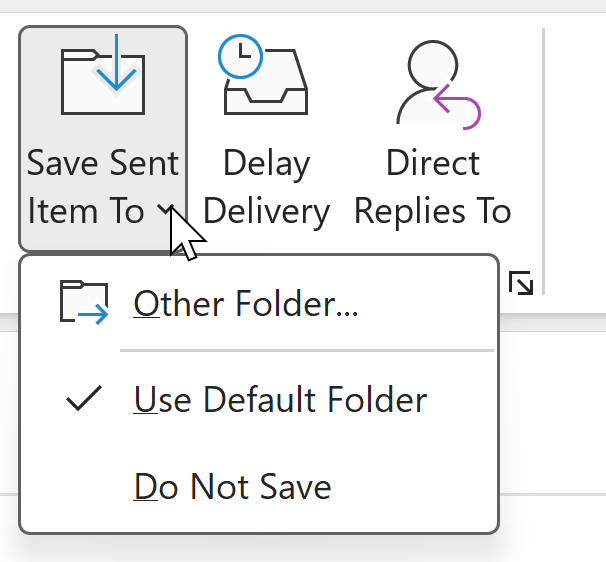Click the Direct Replies To text label
The image size is (606, 562).
(433, 187)
